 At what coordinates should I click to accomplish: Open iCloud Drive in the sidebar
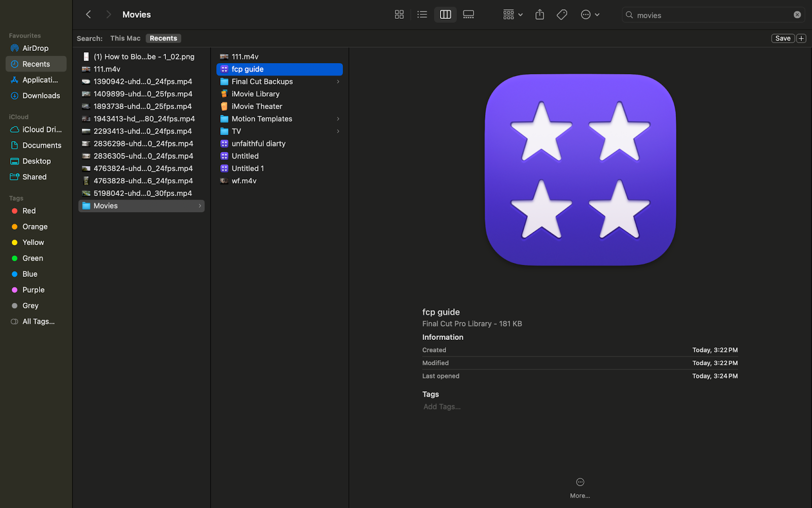point(36,130)
